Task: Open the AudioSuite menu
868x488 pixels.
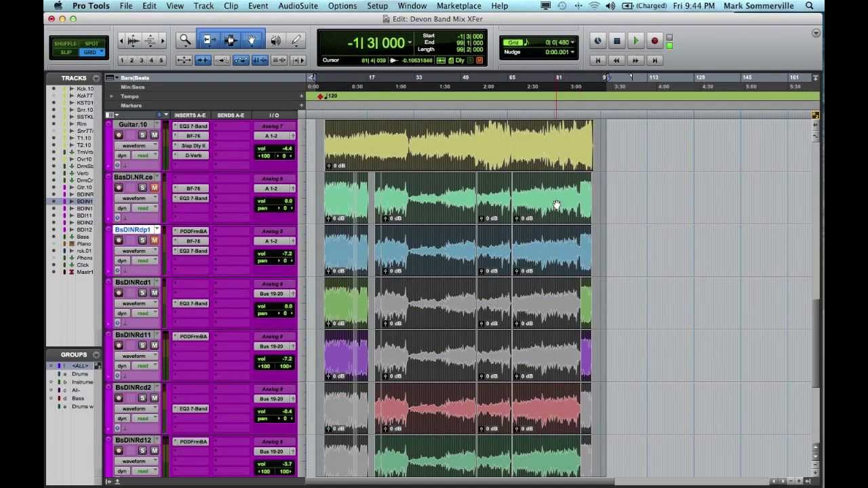Action: coord(298,6)
